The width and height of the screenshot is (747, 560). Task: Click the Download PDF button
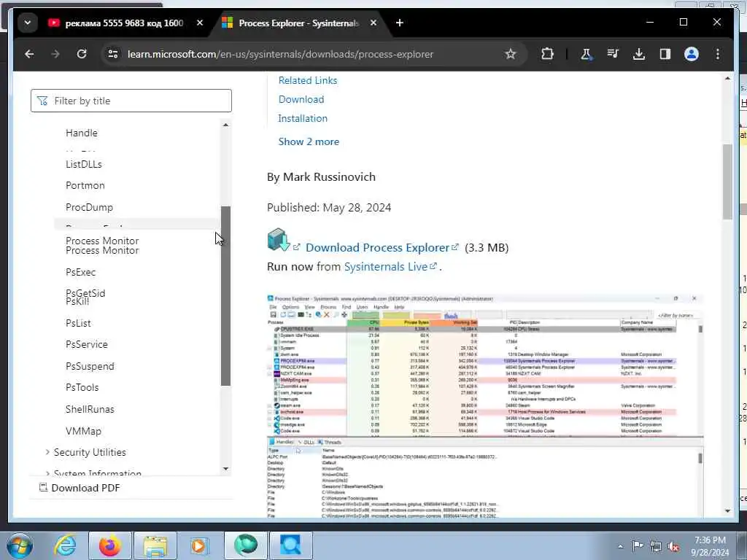(x=80, y=488)
